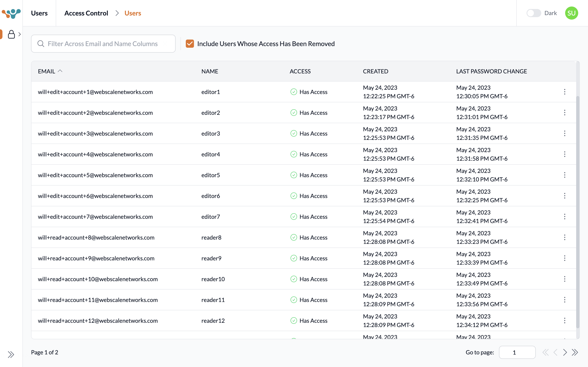Expand the sidebar with double chevron
The image size is (588, 367).
[11, 354]
